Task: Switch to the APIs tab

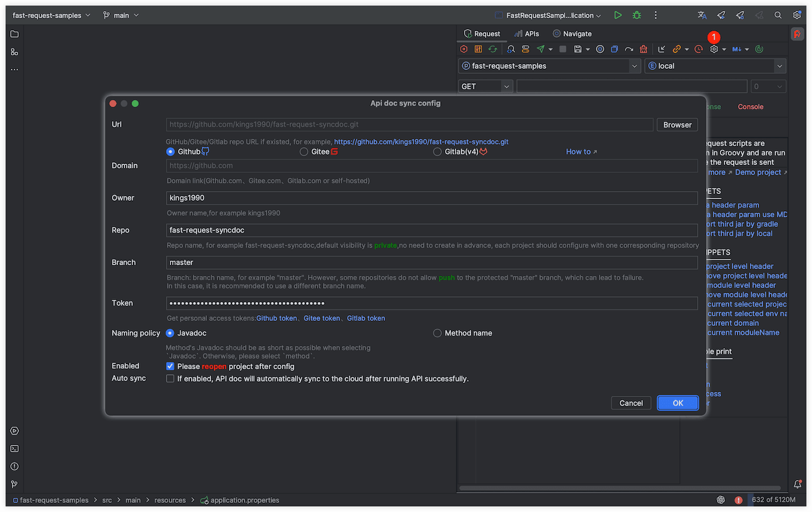Action: 527,34
